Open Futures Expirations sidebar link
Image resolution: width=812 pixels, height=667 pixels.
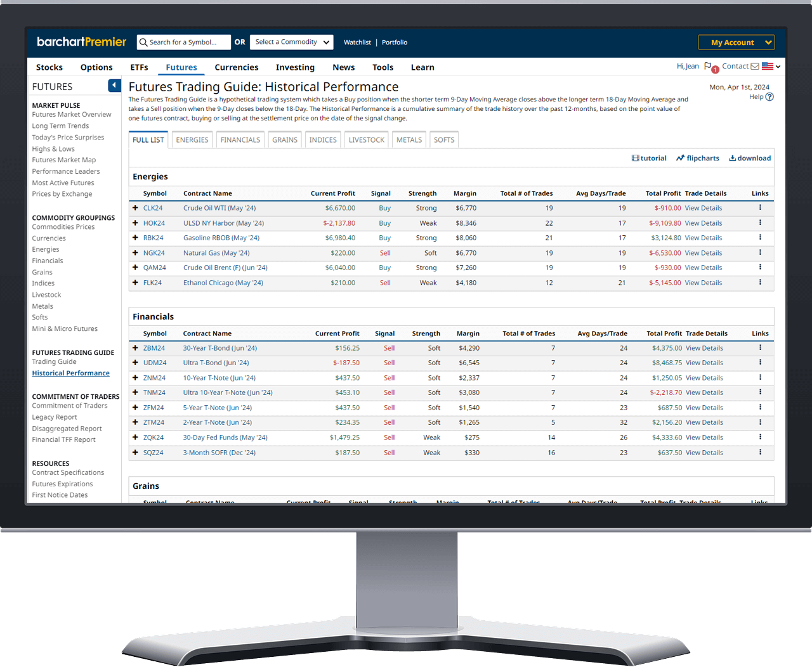(62, 484)
